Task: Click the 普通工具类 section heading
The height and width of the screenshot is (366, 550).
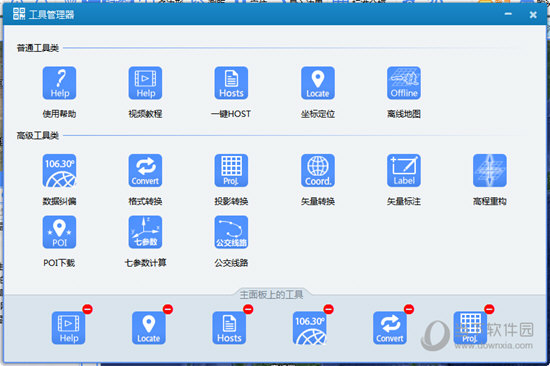Action: (38, 48)
